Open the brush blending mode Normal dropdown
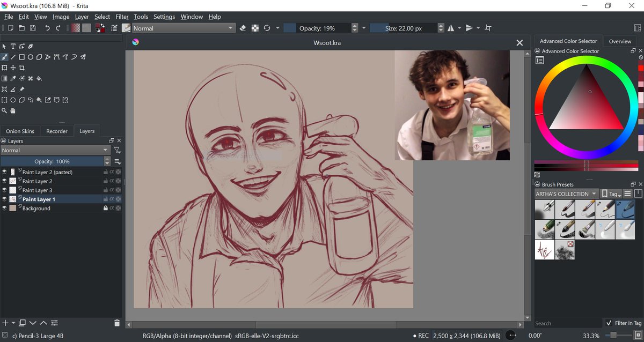This screenshot has height=342, width=644. (x=184, y=28)
